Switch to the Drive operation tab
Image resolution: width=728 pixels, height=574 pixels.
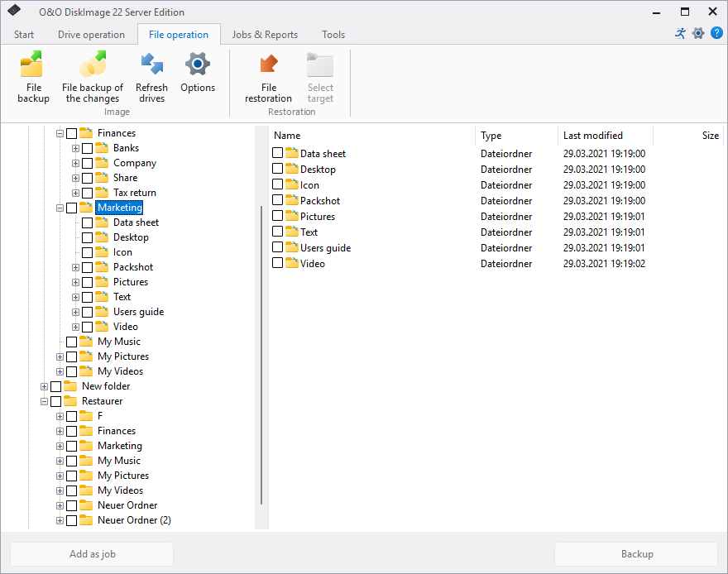pos(91,35)
